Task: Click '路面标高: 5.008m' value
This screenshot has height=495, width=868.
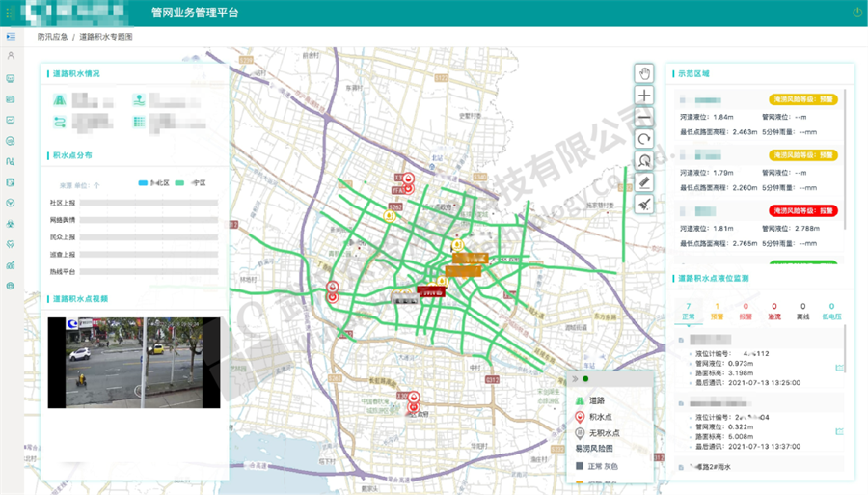Action: 724,436
